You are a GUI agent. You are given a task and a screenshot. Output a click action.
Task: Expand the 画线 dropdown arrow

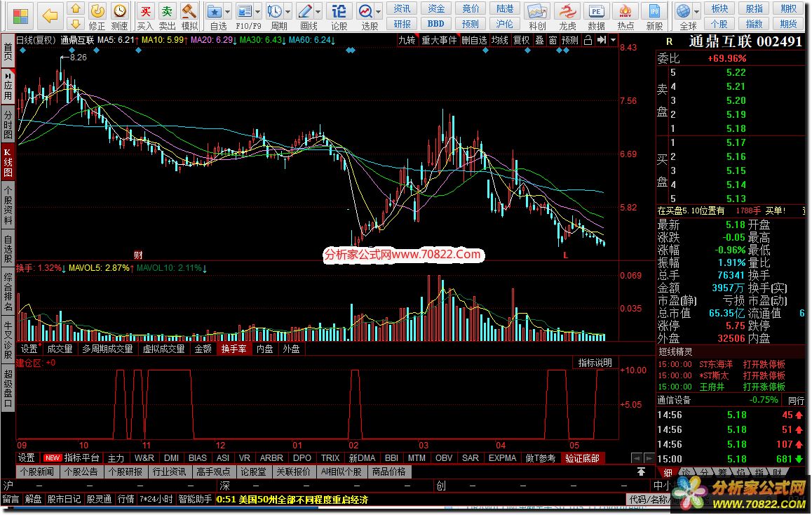tap(318, 11)
